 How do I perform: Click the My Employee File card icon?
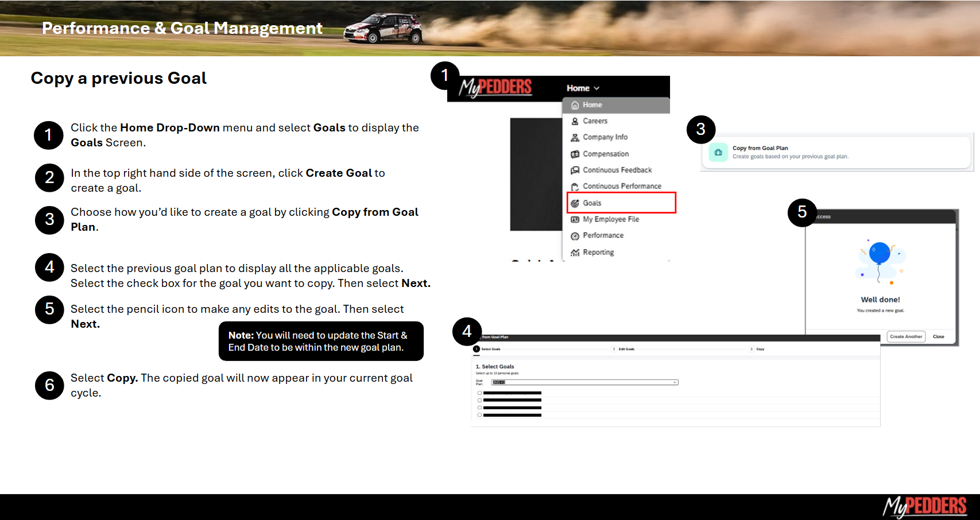coord(575,219)
